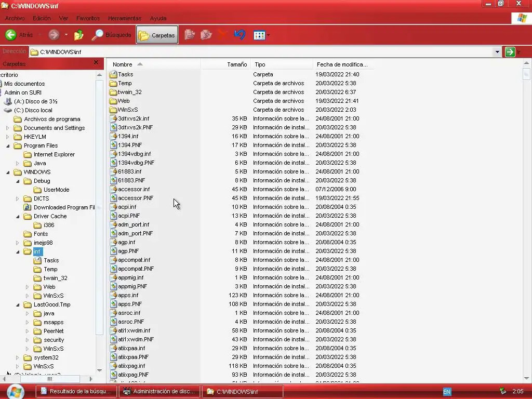This screenshot has height=399, width=532.
Task: Open the Ayuda menu
Action: [158, 18]
